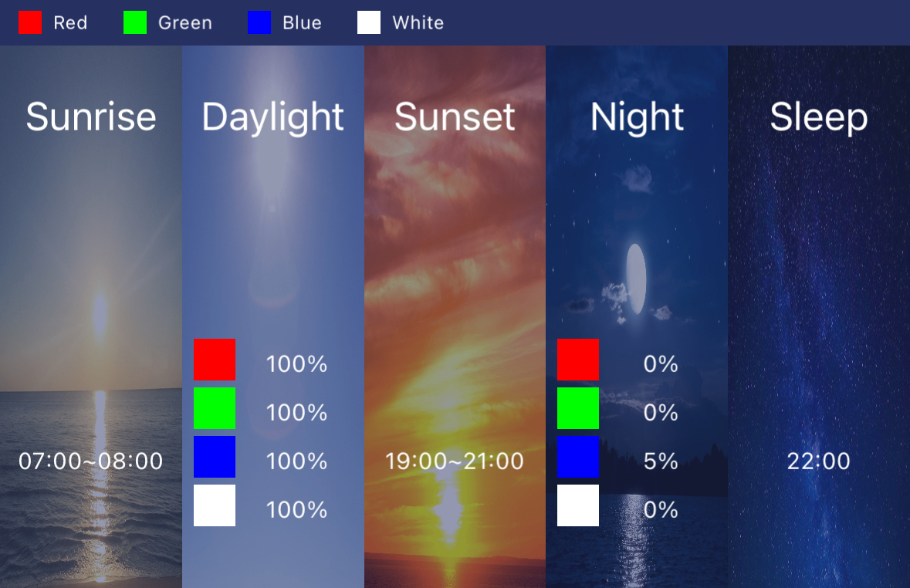The height and width of the screenshot is (588, 910).
Task: Switch to the Night mode heading
Action: pyautogui.click(x=637, y=117)
